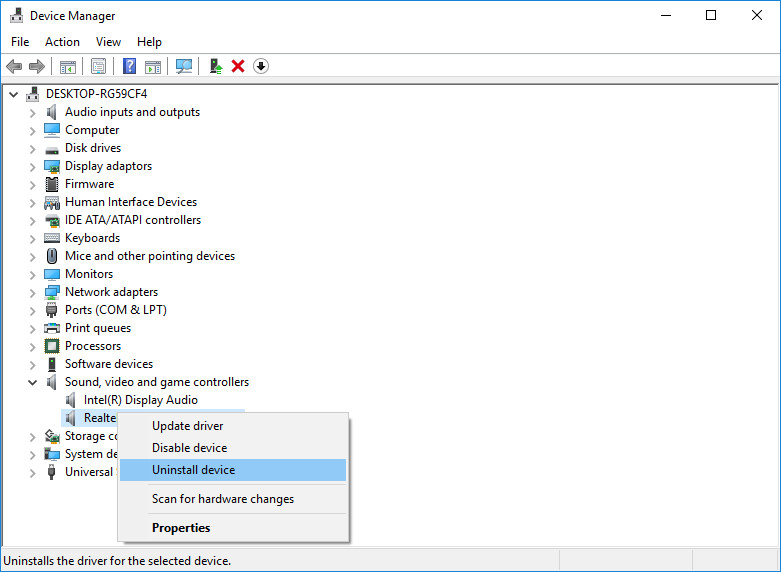Click the status bar uninstall description text

coord(117,561)
